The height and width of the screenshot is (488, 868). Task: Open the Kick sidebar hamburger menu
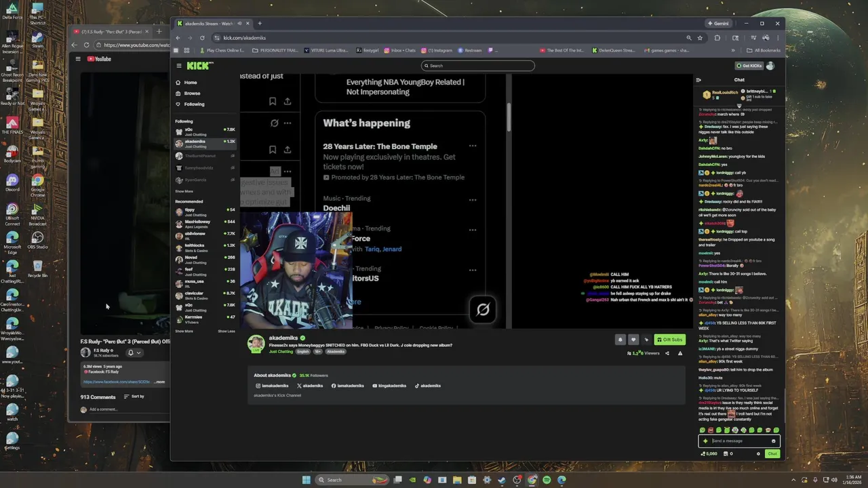coord(179,66)
